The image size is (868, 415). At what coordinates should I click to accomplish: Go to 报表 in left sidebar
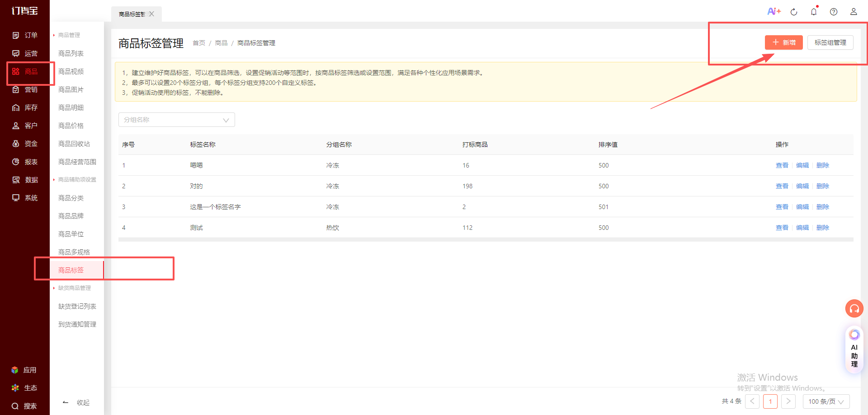point(25,162)
